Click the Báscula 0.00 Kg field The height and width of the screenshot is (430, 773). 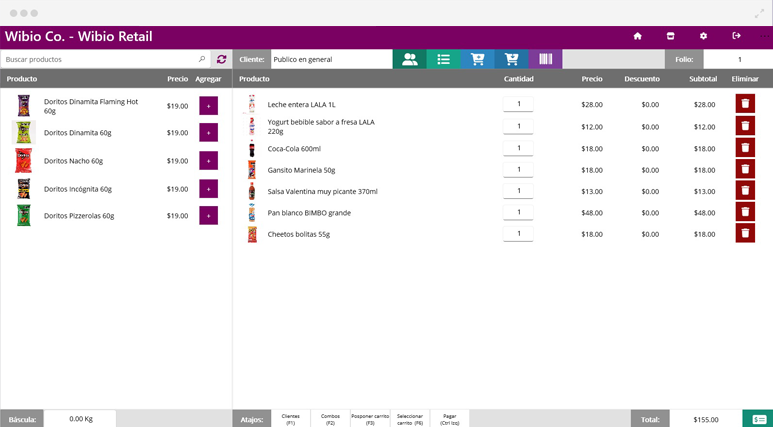80,419
